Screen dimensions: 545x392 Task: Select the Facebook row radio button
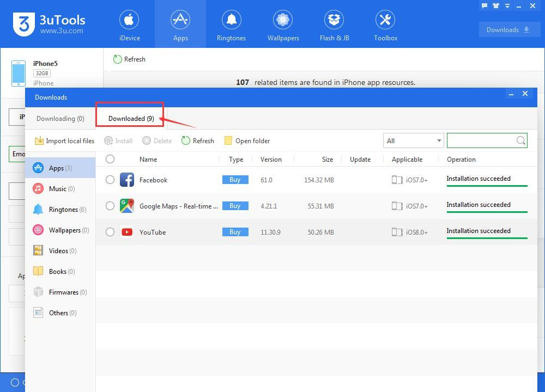point(110,180)
